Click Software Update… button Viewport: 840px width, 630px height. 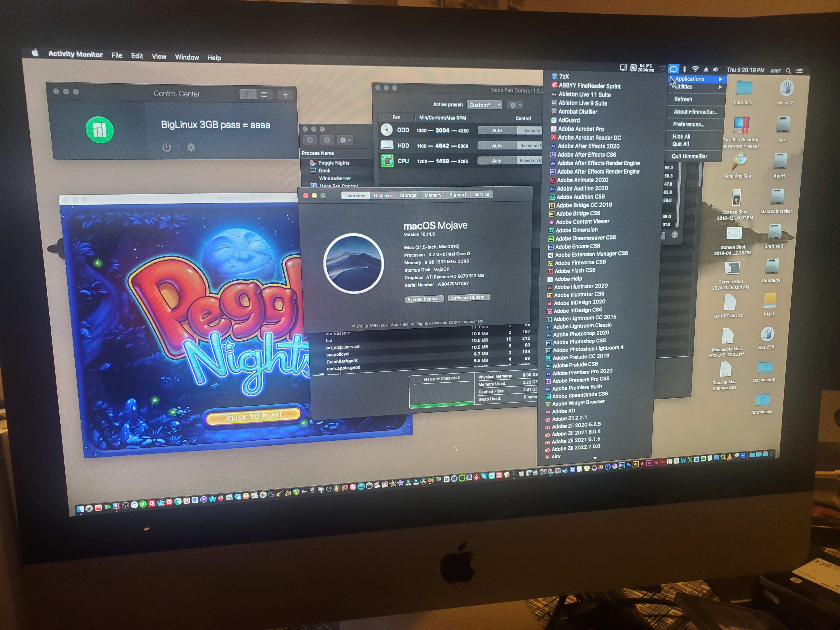click(x=469, y=297)
